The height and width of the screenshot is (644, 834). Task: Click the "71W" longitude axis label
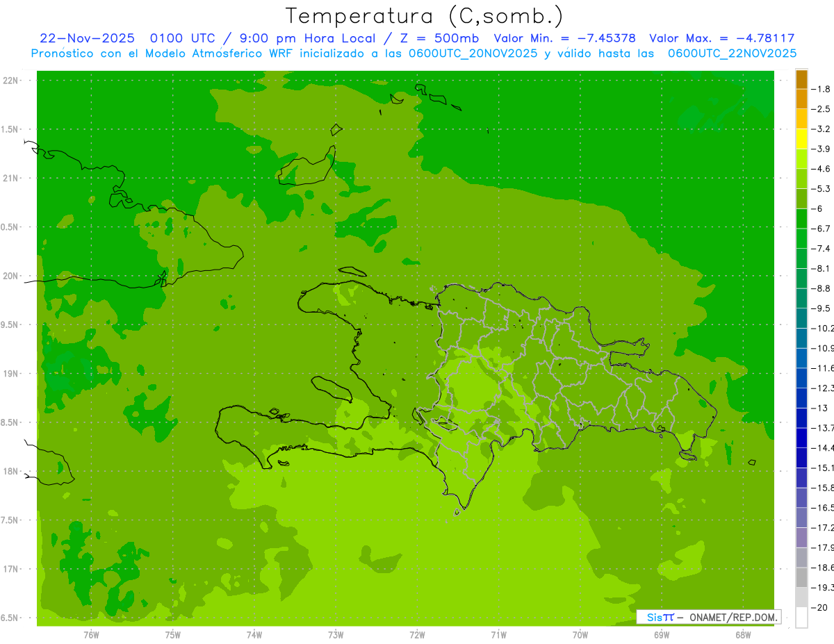tap(498, 634)
